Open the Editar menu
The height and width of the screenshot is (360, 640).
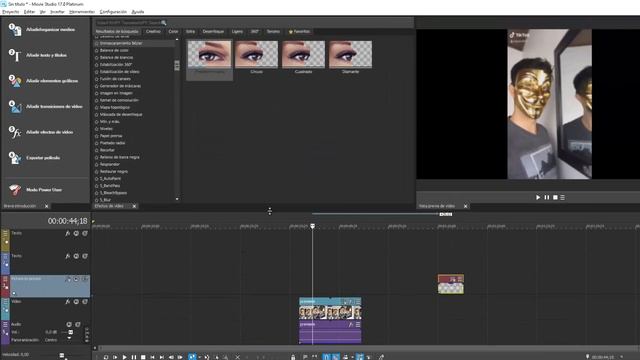click(x=29, y=12)
